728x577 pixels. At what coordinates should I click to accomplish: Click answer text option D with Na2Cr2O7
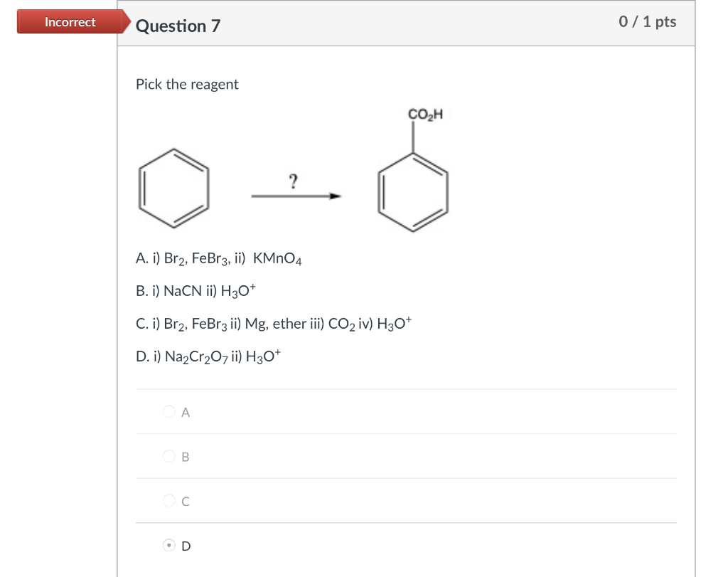208,354
